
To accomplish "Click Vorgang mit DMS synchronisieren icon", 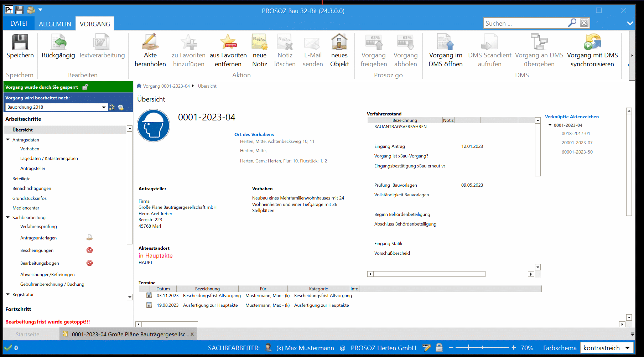I will pyautogui.click(x=592, y=42).
